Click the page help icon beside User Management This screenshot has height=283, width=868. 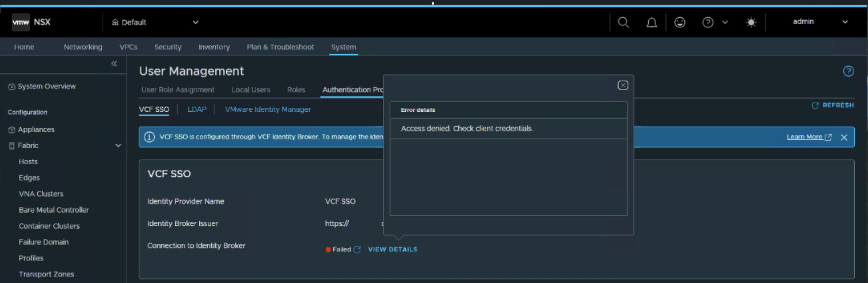pos(848,71)
